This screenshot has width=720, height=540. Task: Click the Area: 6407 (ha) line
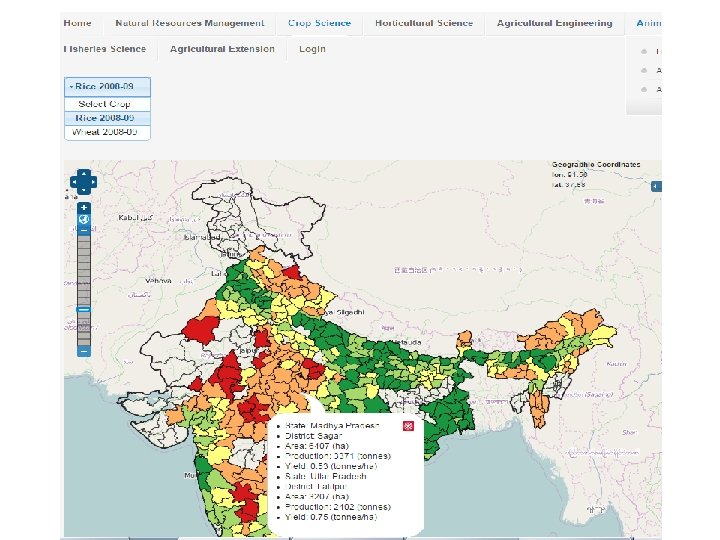[x=317, y=446]
